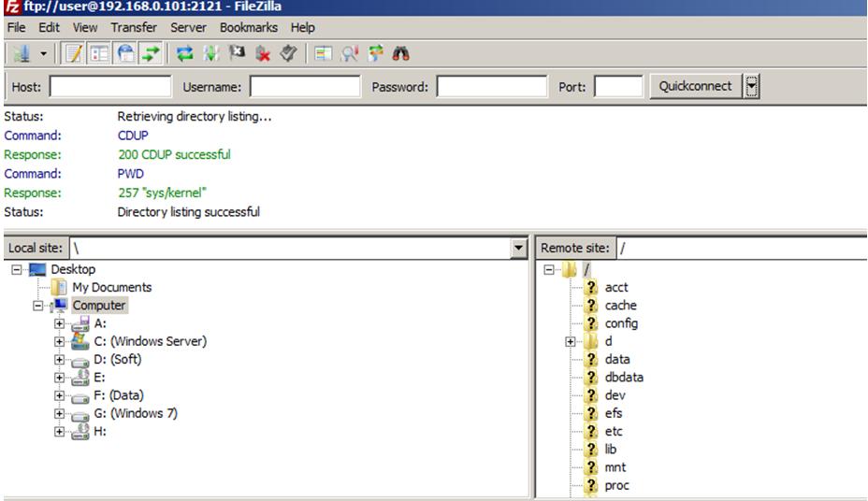Viewport: 868px width, 501px height.
Task: Select the G: (Windows 7) drive
Action: click(136, 413)
